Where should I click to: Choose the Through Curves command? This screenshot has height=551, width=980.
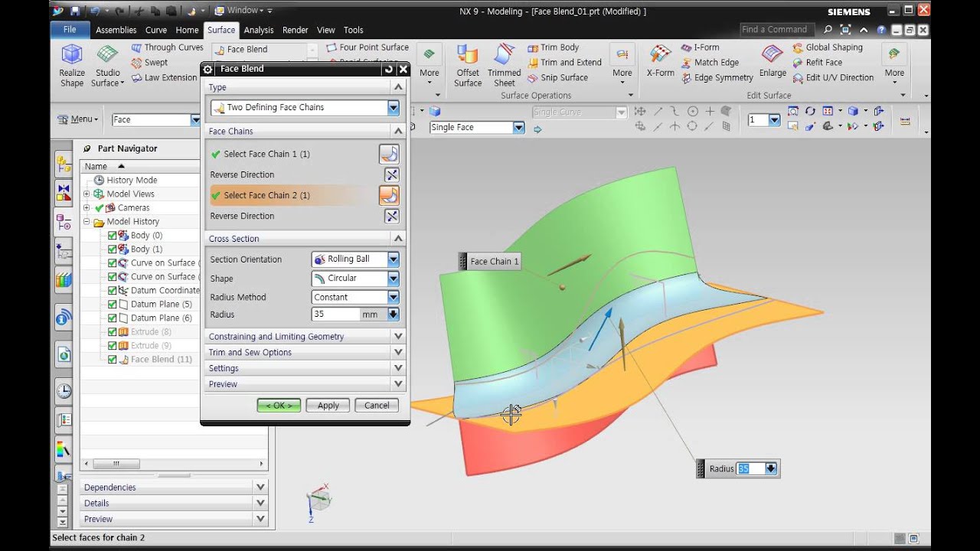167,47
